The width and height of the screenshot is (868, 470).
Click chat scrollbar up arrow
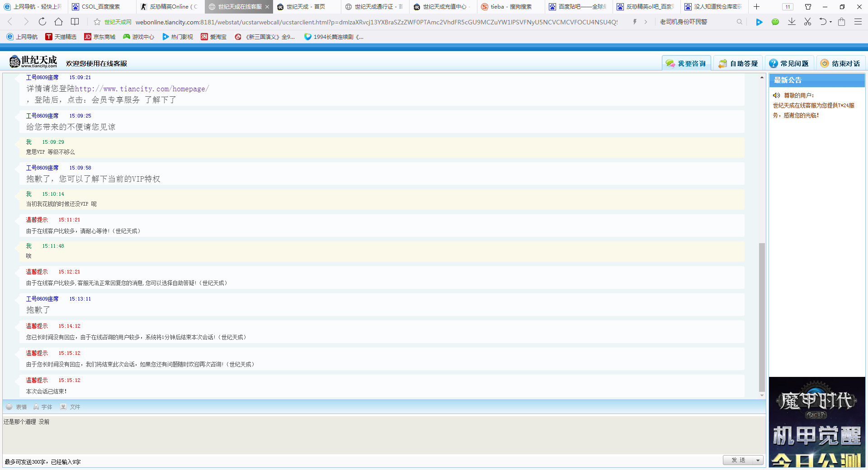(x=762, y=77)
